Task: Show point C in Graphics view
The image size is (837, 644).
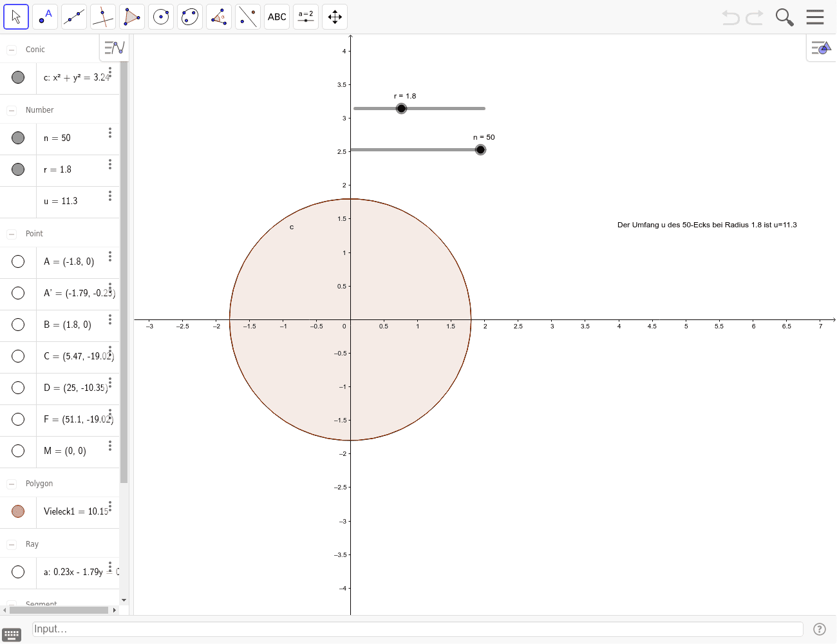Action: coord(18,356)
